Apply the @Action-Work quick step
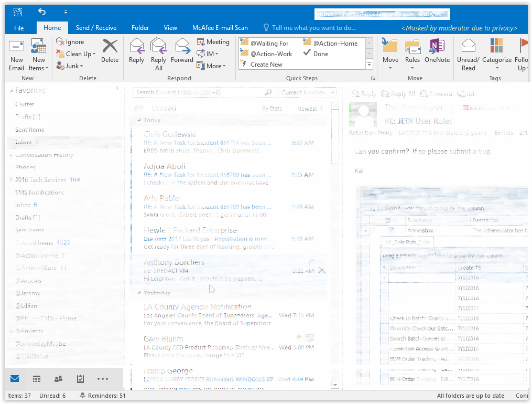 click(x=267, y=54)
